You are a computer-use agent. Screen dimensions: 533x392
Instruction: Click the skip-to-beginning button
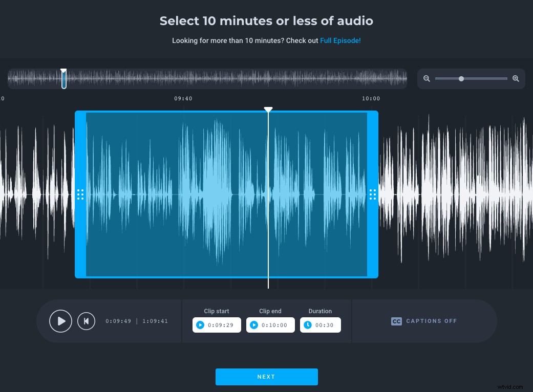pos(86,321)
